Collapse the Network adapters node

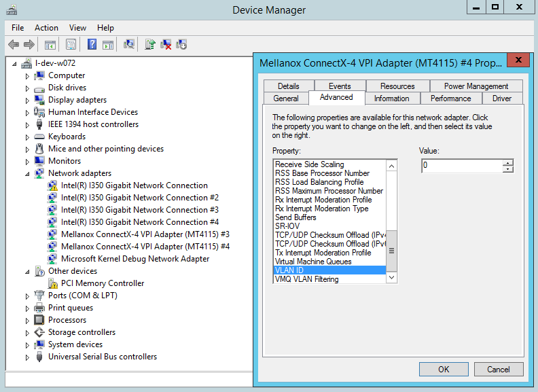pyautogui.click(x=27, y=174)
